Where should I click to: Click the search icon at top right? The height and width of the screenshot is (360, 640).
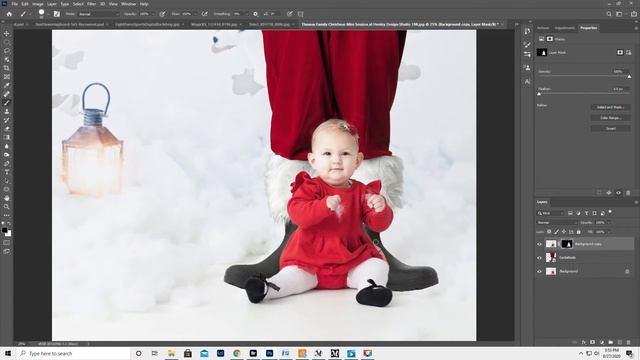609,14
